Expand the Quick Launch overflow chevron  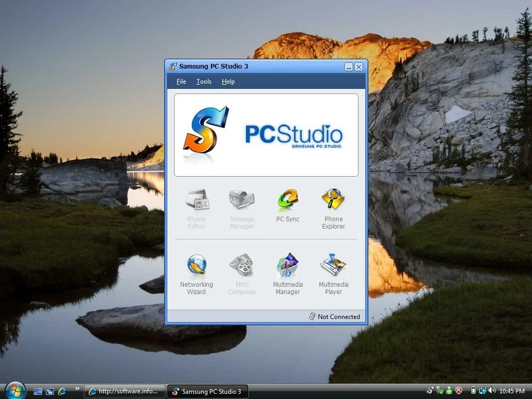77,389
